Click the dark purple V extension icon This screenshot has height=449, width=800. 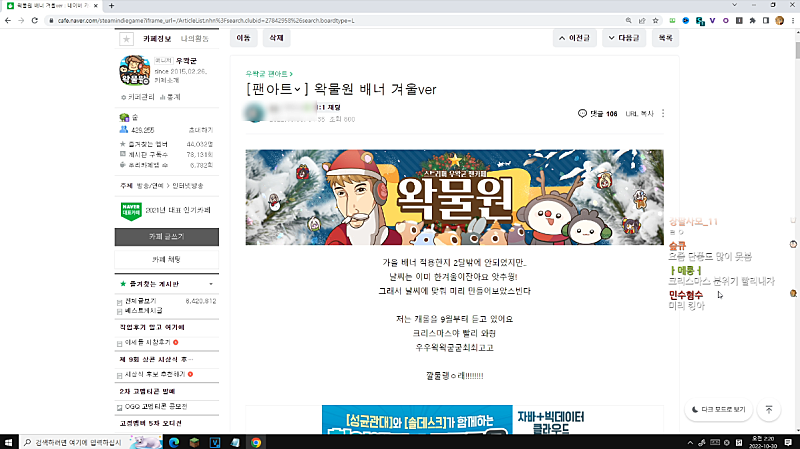712,20
